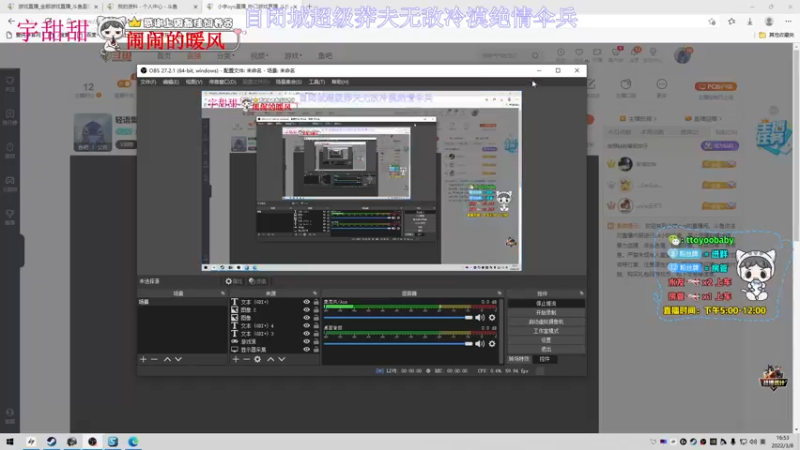This screenshot has width=800, height=450.
Task: Pop out the 来源 dock panel
Action: point(315,293)
